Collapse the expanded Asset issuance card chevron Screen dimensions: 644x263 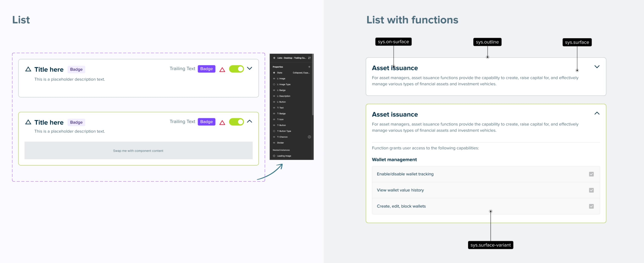pos(597,113)
